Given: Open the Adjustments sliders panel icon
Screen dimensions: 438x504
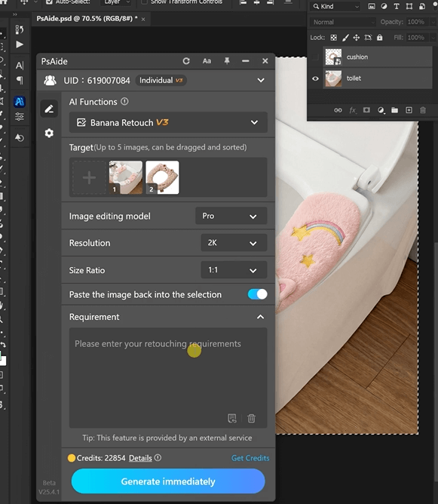Looking at the screenshot, I should tap(20, 116).
